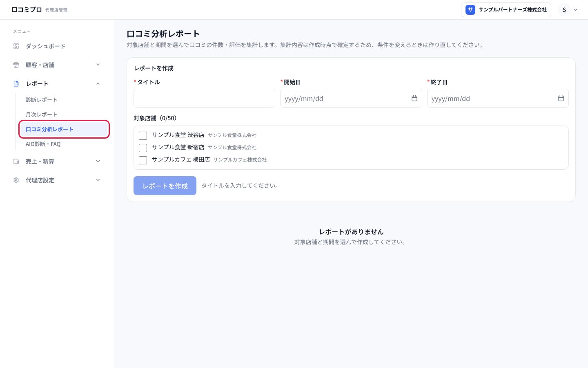Click the レポートがありません empty-state heading
This screenshot has height=368, width=588.
351,232
